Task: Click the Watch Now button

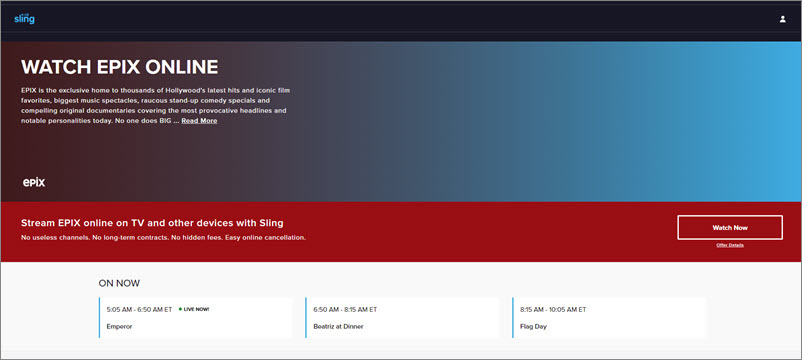Action: [x=730, y=228]
